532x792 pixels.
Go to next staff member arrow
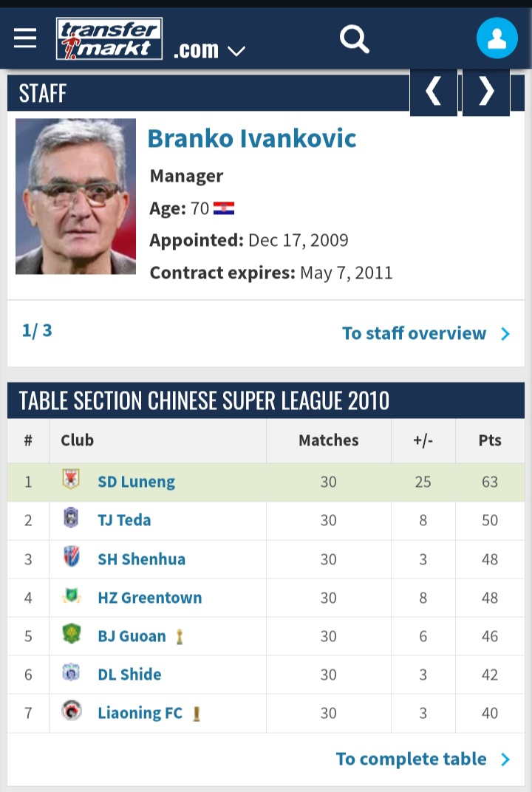click(x=486, y=92)
